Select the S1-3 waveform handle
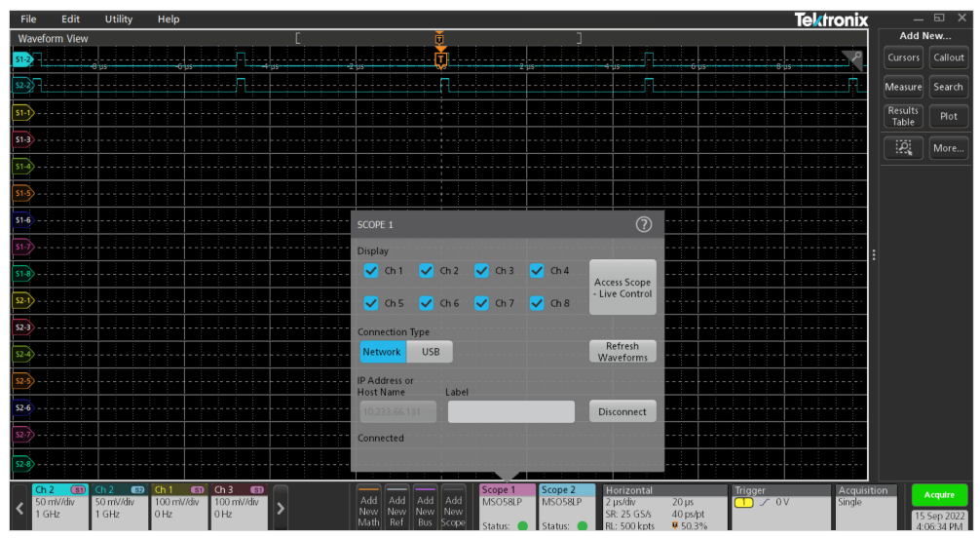980x538 pixels. (23, 139)
